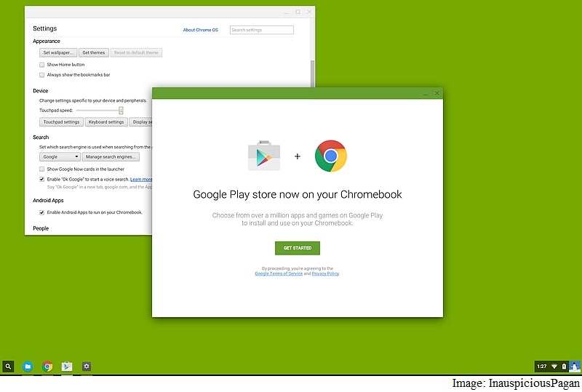Click the Device section heading
This screenshot has height=392, width=582.
(x=40, y=91)
